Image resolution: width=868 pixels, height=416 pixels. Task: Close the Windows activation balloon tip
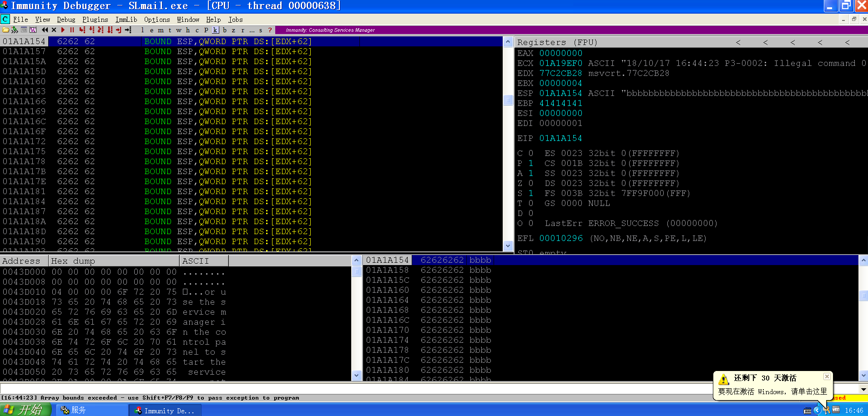pos(827,376)
